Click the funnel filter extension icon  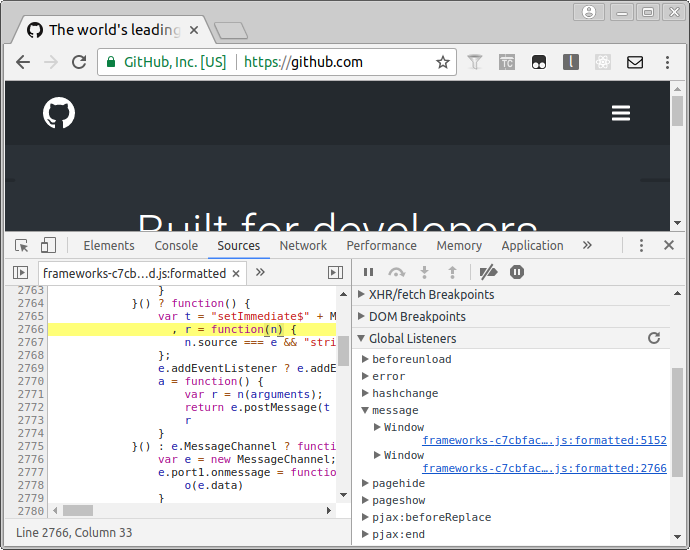click(x=474, y=62)
